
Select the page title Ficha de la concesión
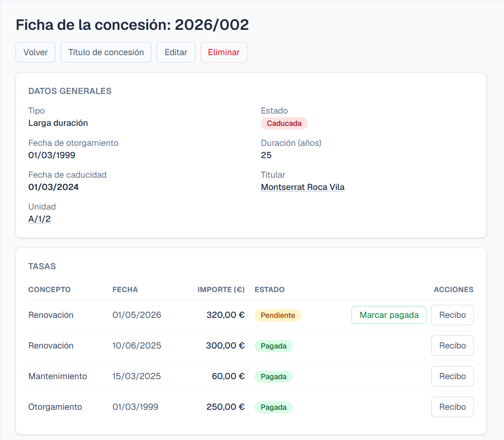[x=132, y=25]
